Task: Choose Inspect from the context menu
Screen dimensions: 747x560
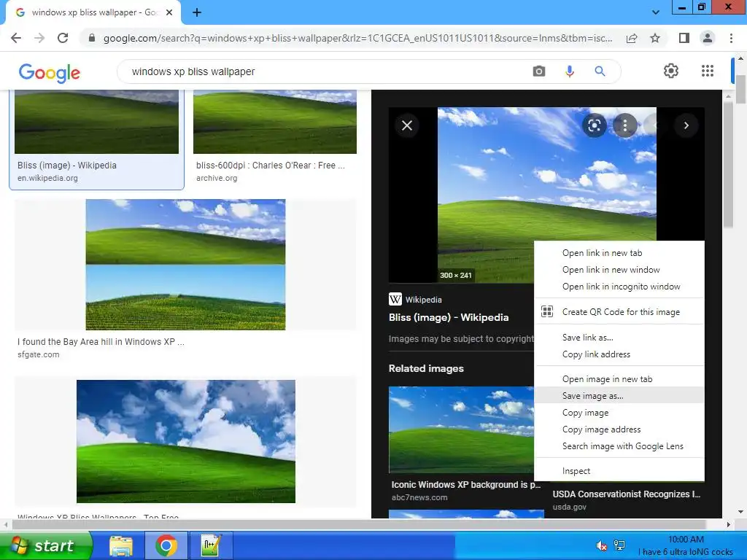Action: (619, 471)
